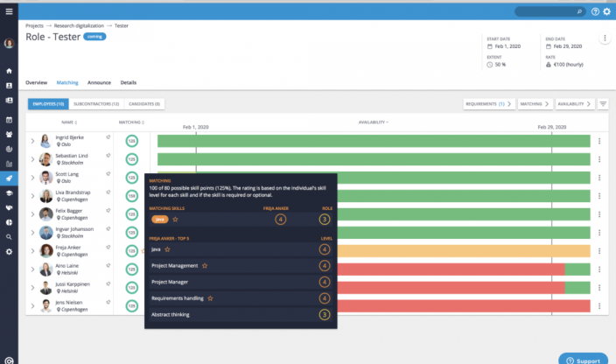Image resolution: width=616 pixels, height=364 pixels.
Task: Click the help question mark icon
Action: 596,11
